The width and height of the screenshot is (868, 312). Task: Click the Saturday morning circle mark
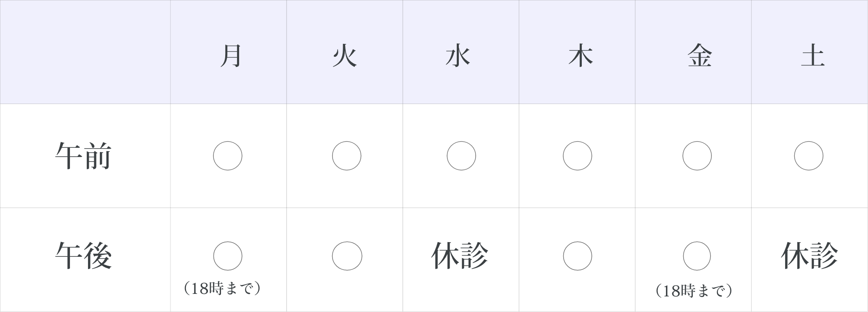809,156
